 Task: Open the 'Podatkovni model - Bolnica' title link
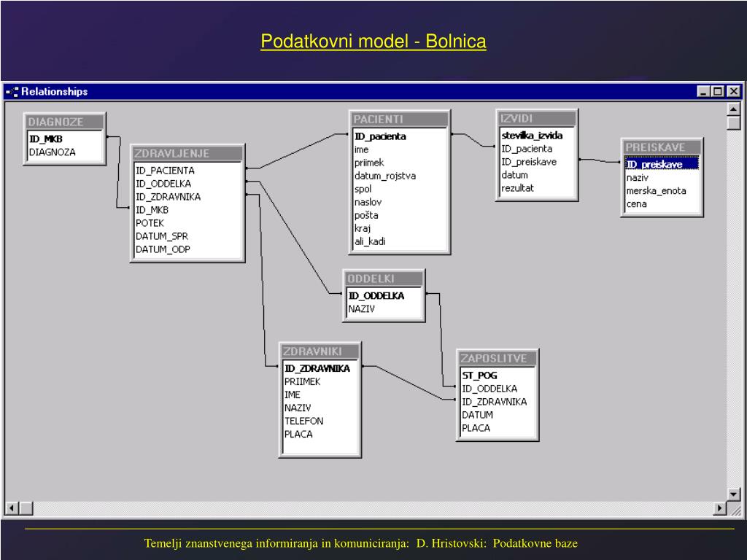coord(373,41)
